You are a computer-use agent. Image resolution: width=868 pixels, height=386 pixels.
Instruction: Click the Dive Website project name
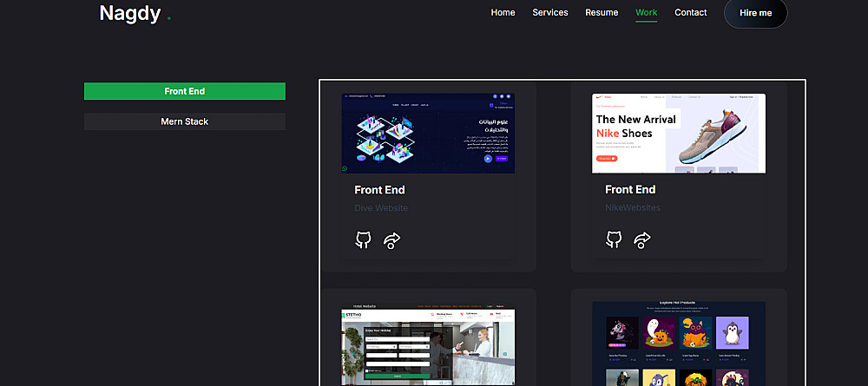381,208
